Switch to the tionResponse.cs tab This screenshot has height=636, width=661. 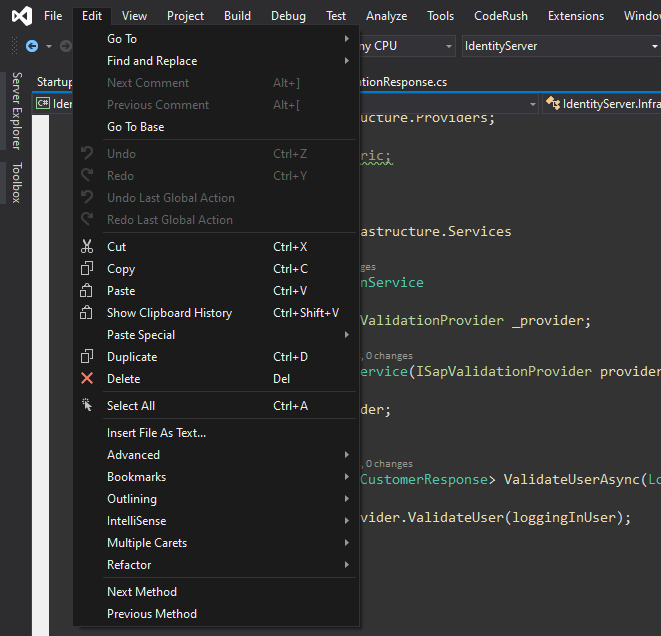(x=403, y=82)
